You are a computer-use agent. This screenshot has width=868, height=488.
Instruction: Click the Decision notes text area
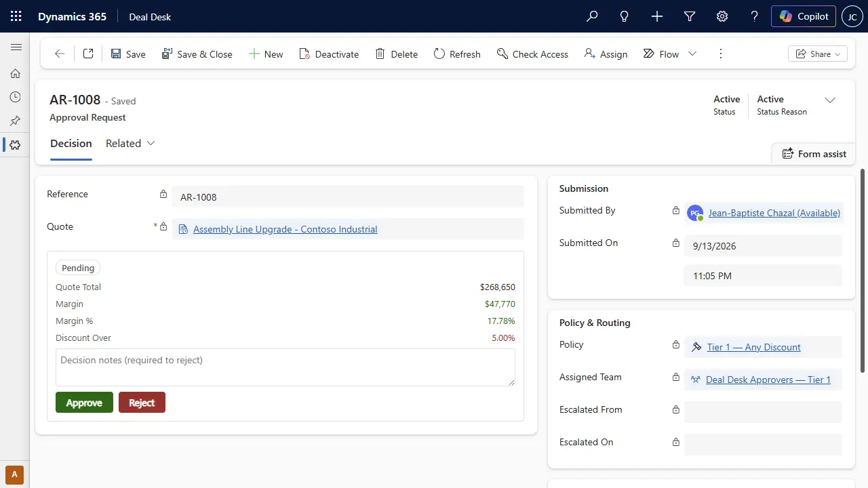click(285, 367)
